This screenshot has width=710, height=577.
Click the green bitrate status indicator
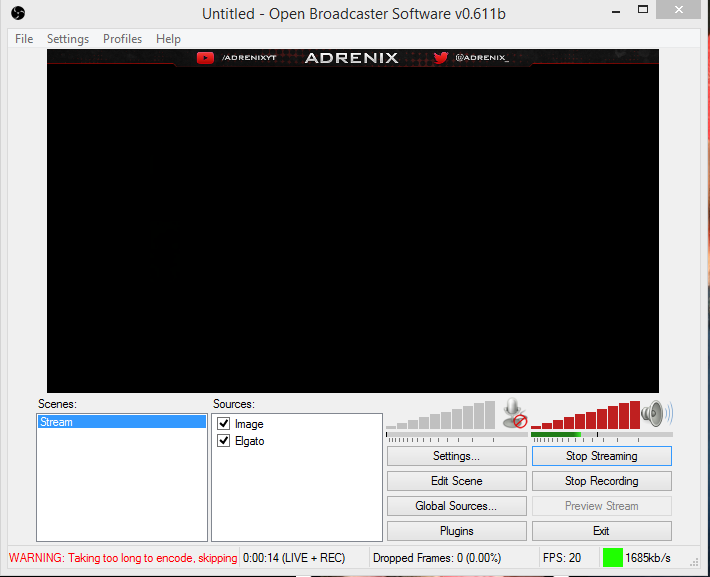tap(613, 558)
